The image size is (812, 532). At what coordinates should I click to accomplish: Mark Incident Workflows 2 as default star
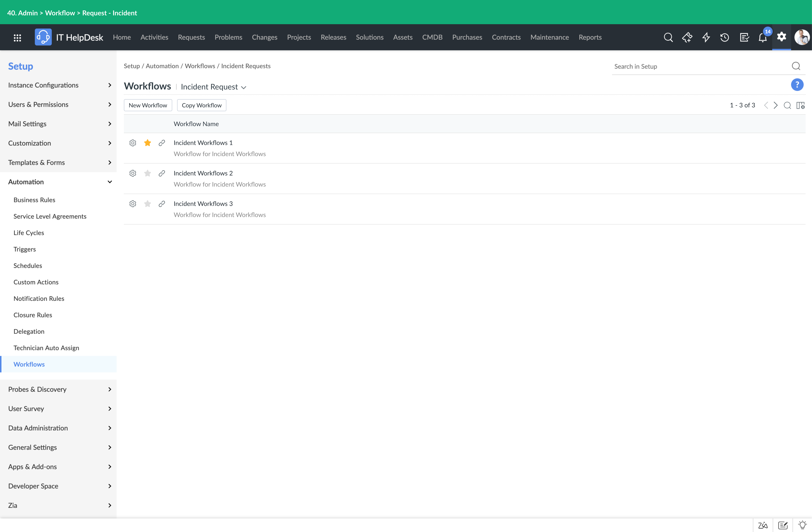click(x=147, y=173)
